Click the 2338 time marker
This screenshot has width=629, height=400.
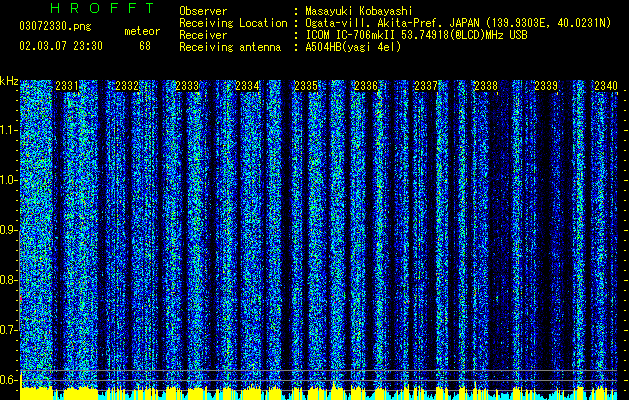coord(486,86)
